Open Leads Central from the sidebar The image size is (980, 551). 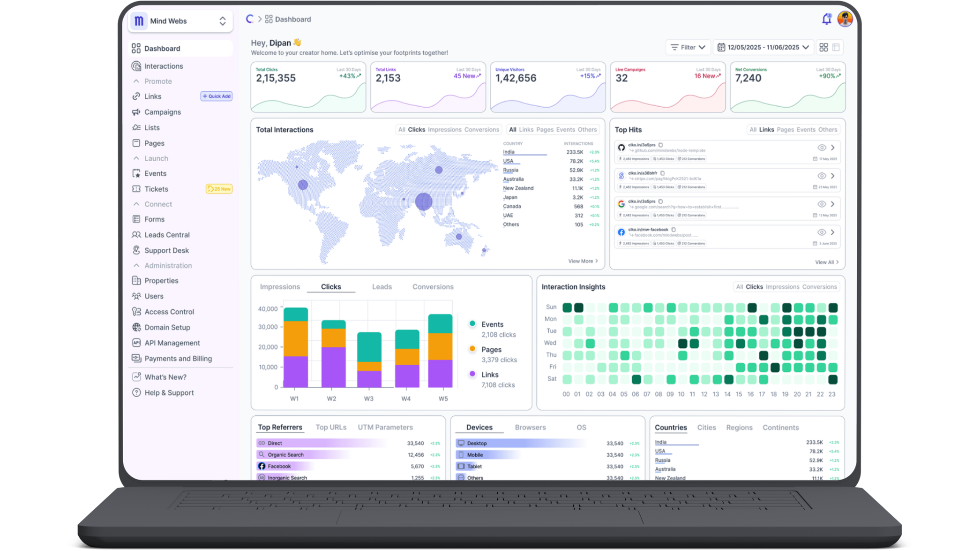[166, 235]
